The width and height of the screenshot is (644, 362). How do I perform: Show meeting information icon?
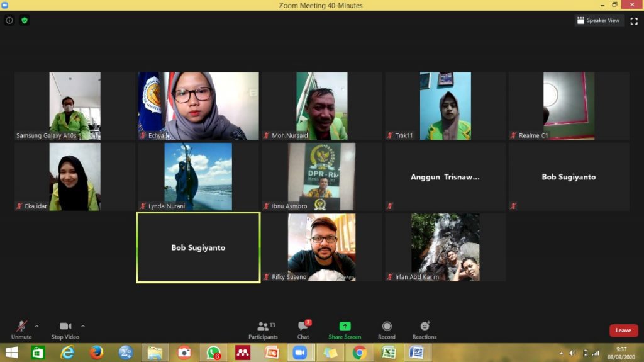[9, 20]
